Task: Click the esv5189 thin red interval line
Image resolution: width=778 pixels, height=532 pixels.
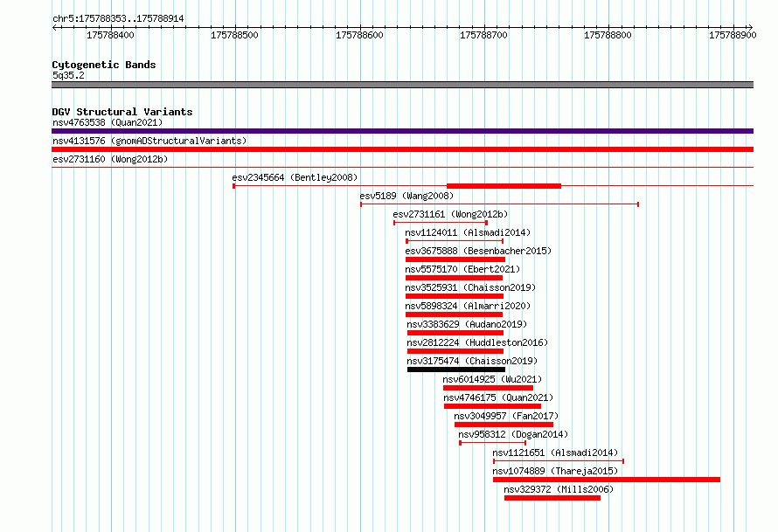Action: click(500, 204)
